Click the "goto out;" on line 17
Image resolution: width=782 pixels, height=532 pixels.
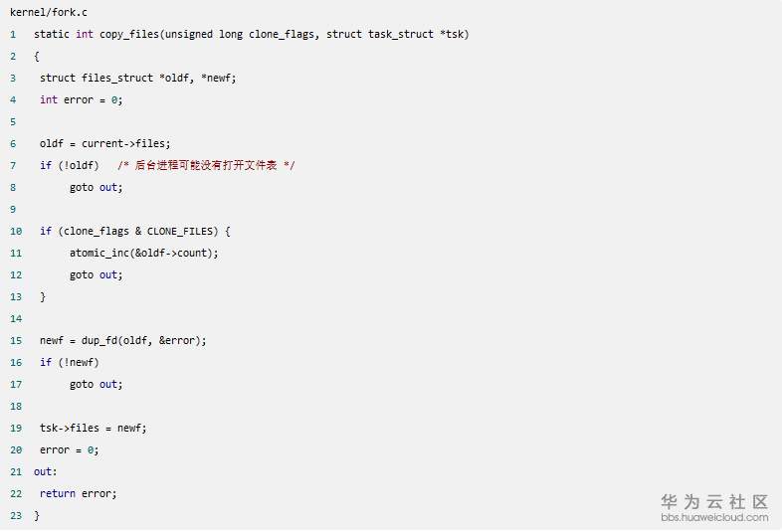[96, 384]
